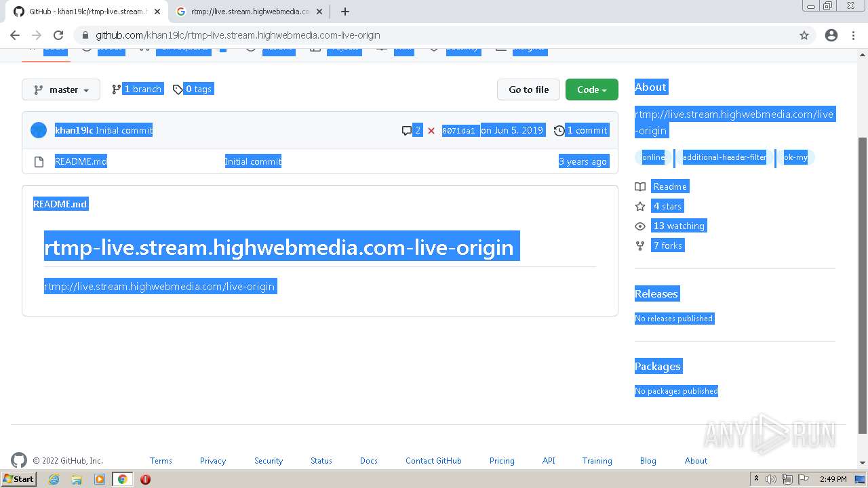View the 0 tags link
Screen dimensions: 868x488
[193, 89]
